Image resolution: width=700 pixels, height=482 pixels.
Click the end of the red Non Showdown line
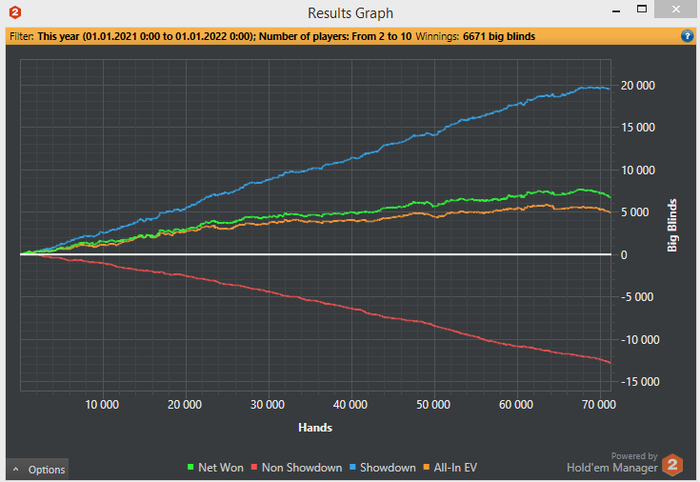(610, 363)
